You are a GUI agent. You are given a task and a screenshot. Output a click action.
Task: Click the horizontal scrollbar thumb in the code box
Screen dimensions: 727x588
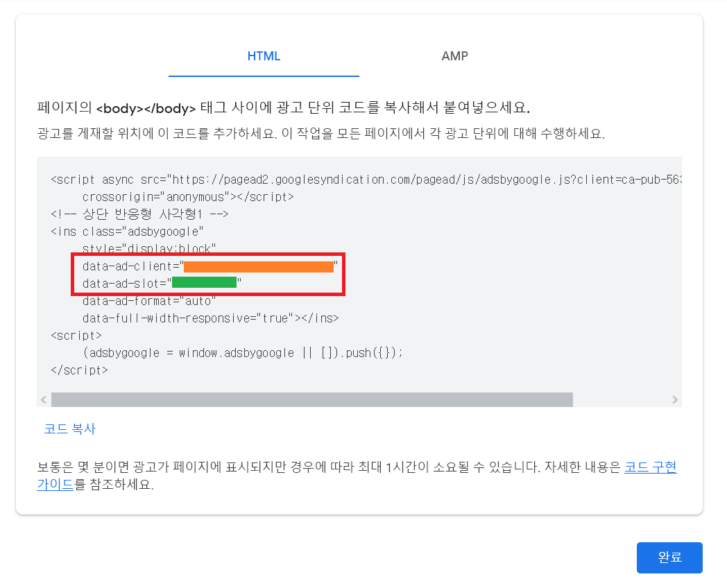tap(312, 400)
